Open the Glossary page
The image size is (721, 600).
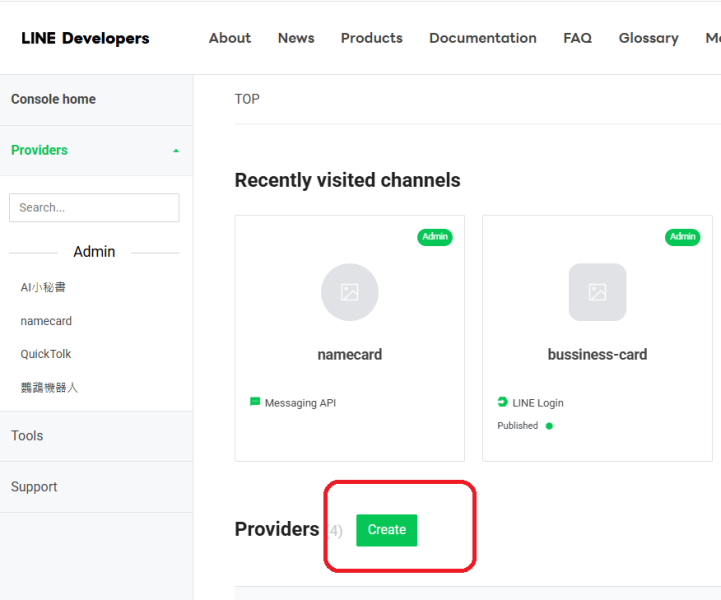tap(648, 38)
